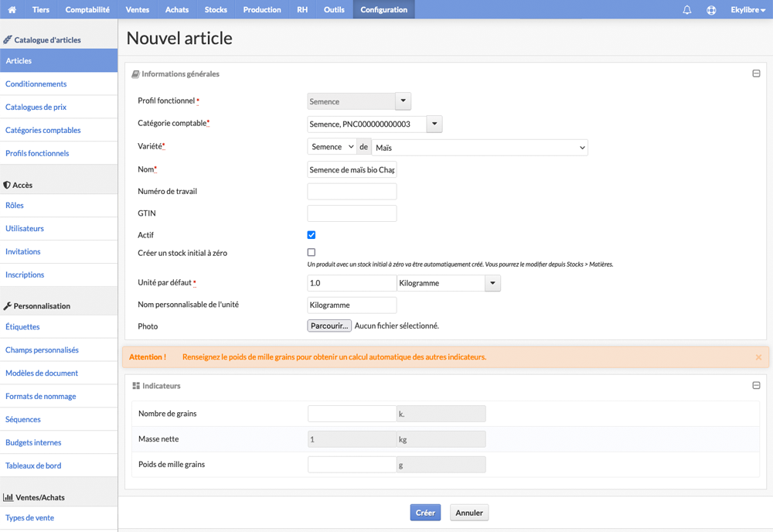Image resolution: width=773 pixels, height=532 pixels.
Task: Open Tableaux de bord link
Action: pyautogui.click(x=59, y=465)
